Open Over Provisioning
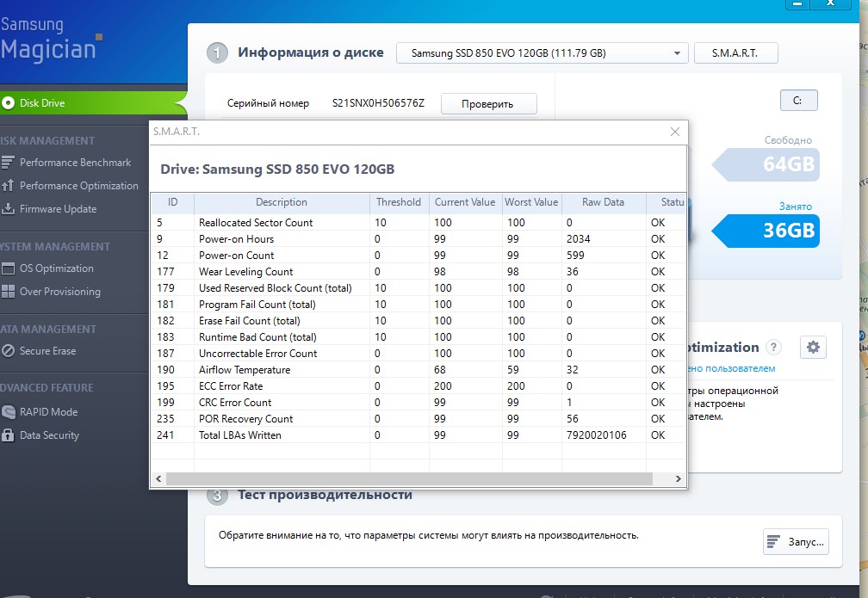868x598 pixels. 59,292
